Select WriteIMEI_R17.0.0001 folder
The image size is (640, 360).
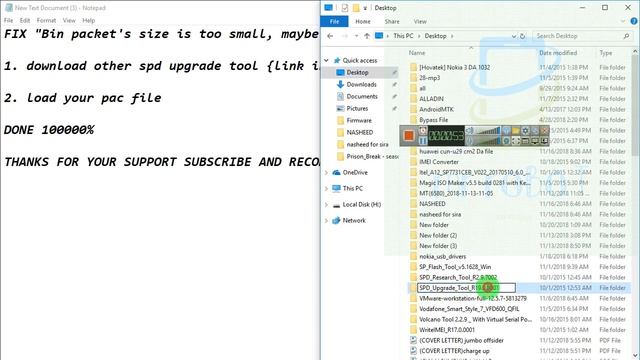point(447,330)
